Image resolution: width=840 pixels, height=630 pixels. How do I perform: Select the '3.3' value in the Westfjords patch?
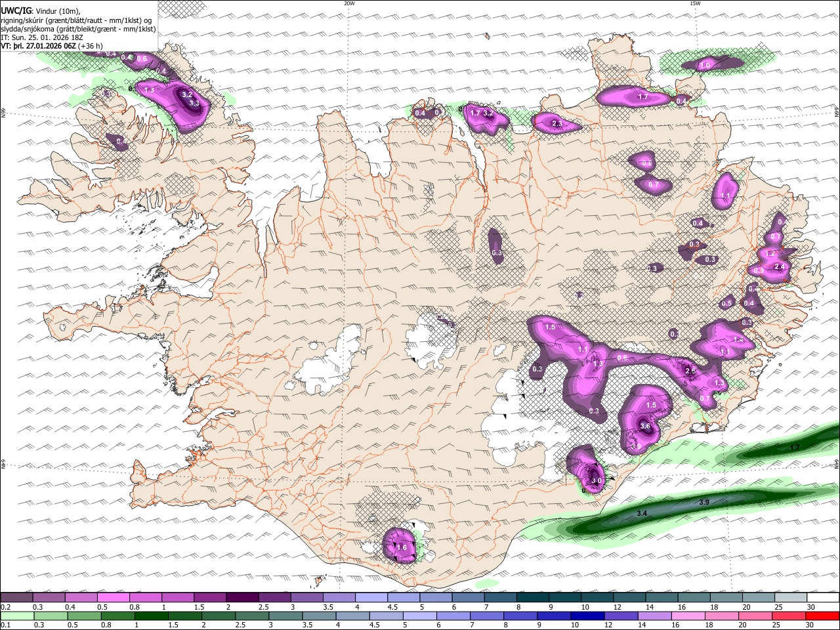click(x=194, y=103)
